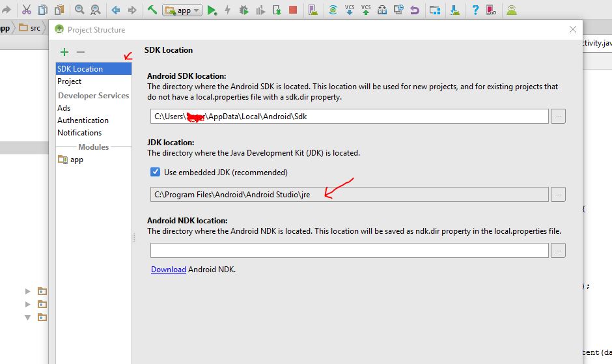This screenshot has height=364, width=612.
Task: Select the app module in Modules
Action: (94, 160)
